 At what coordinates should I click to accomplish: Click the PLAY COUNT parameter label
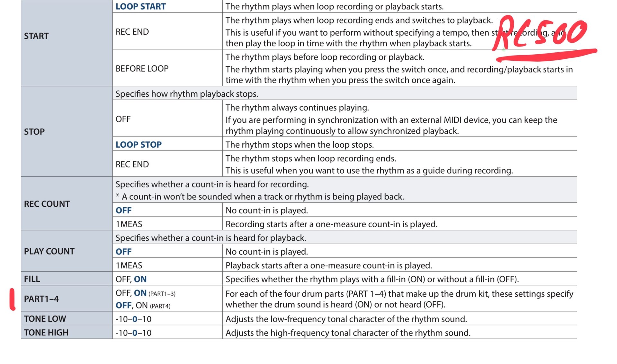(49, 251)
